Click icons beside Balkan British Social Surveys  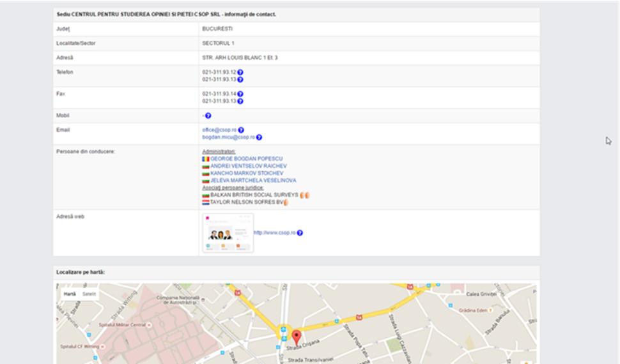(x=305, y=195)
